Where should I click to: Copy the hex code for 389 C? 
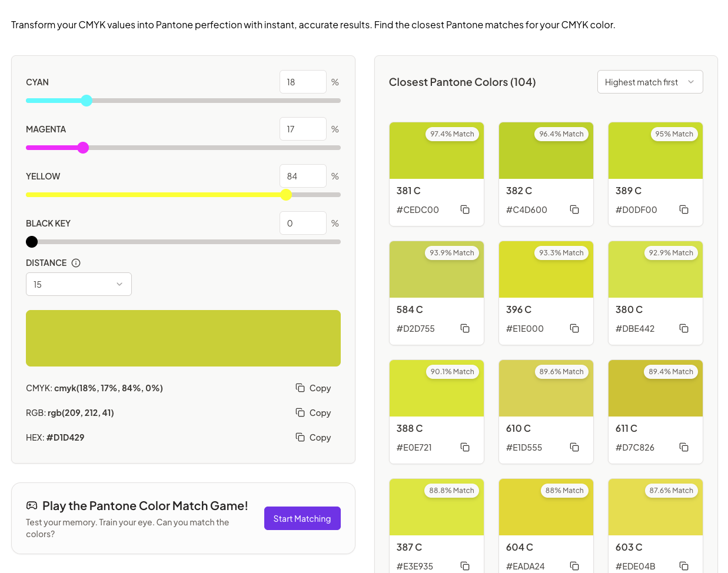tap(684, 209)
